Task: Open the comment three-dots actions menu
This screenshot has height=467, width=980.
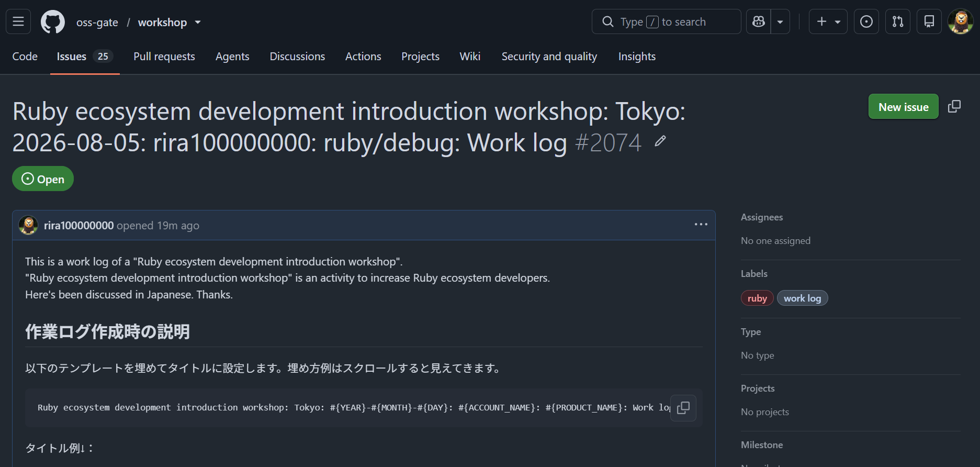Action: tap(701, 225)
